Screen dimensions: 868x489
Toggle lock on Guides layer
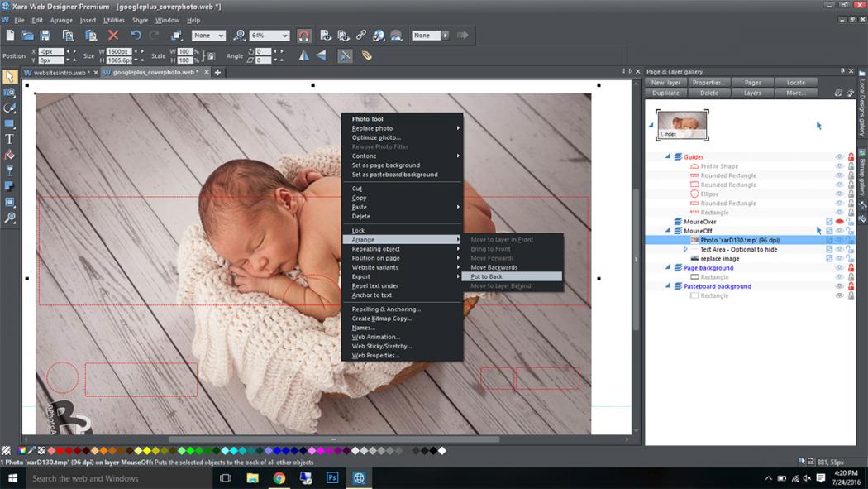[x=851, y=157]
